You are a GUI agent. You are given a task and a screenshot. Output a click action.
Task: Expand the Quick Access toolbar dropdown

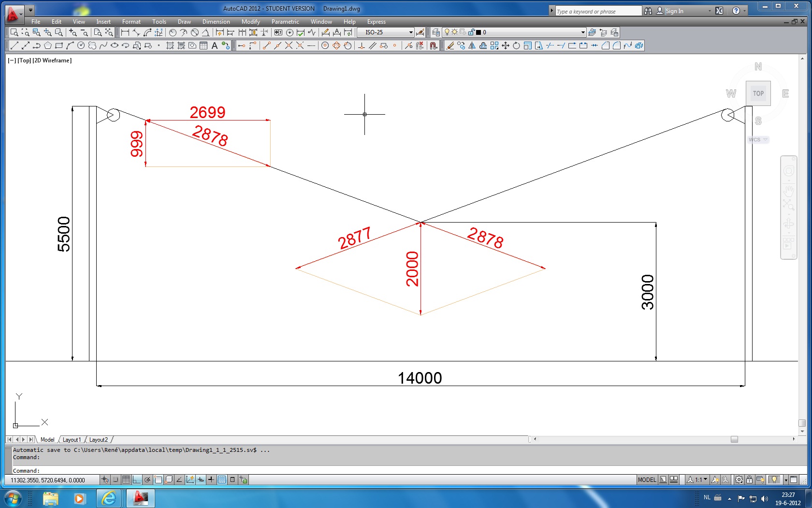[x=30, y=10]
